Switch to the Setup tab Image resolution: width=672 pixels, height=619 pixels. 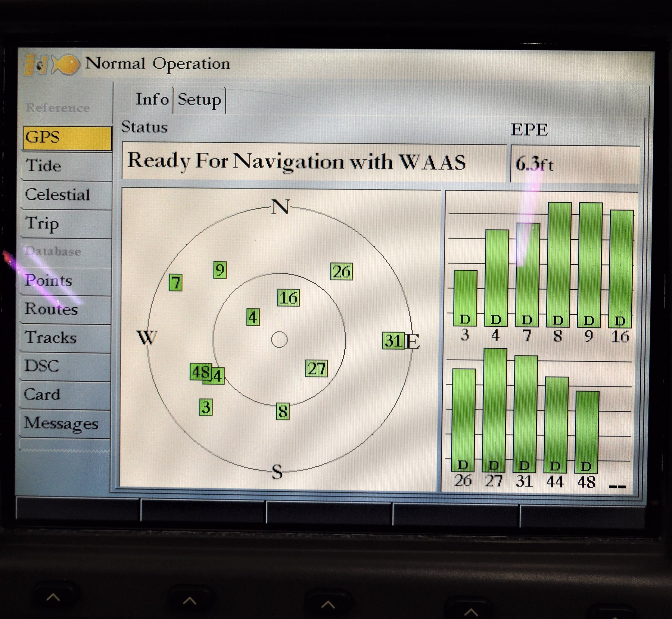click(199, 100)
